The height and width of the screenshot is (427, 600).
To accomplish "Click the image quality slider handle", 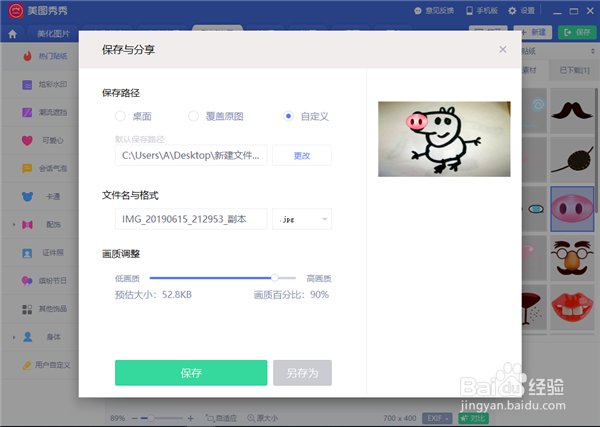I will [275, 278].
